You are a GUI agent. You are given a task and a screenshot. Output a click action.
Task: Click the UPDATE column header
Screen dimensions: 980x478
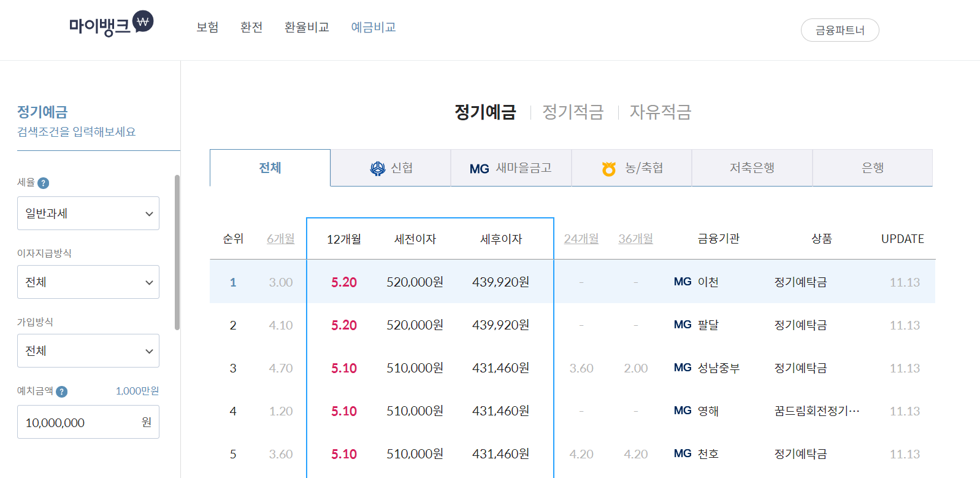pos(903,239)
